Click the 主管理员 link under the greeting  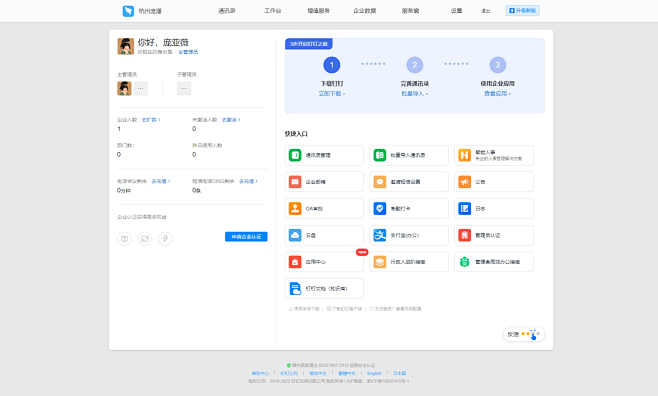188,52
